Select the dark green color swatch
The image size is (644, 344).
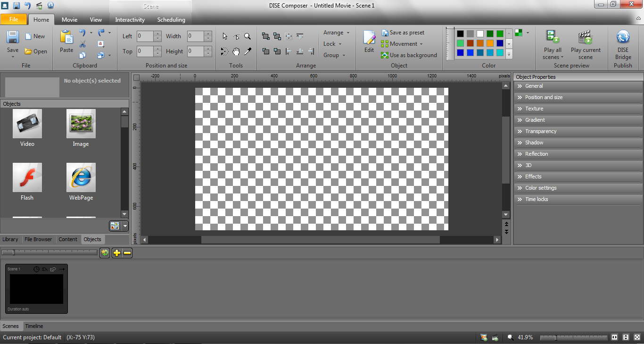(490, 34)
